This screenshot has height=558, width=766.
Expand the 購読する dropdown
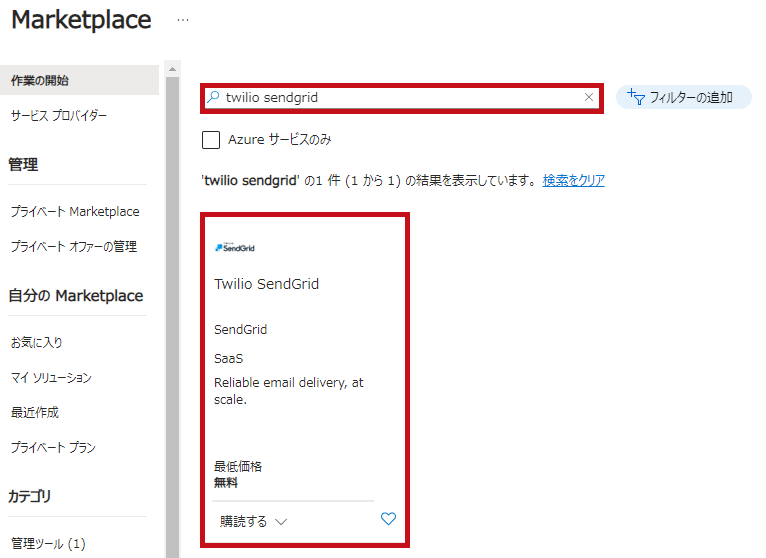pos(253,521)
